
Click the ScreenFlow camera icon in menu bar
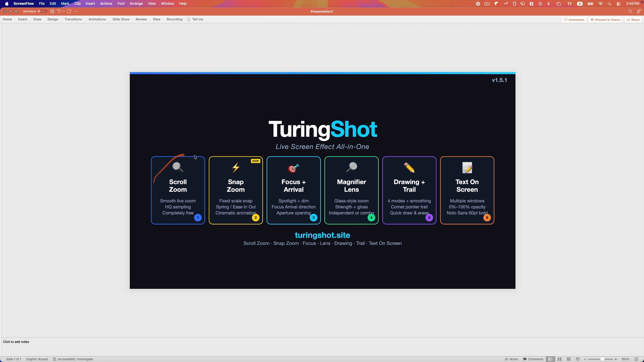(487, 4)
